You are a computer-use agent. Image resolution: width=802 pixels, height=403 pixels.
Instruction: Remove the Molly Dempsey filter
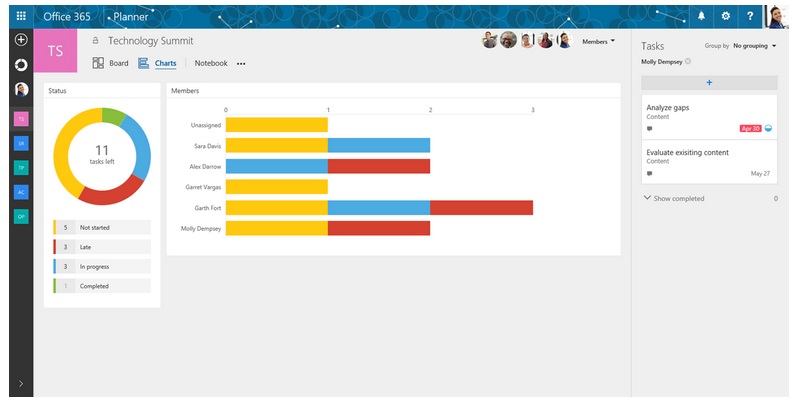click(688, 61)
